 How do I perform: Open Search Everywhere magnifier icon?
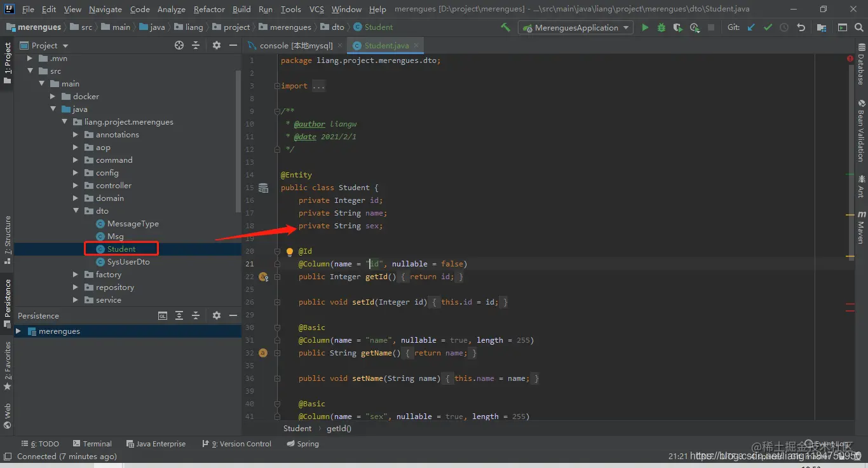point(858,27)
